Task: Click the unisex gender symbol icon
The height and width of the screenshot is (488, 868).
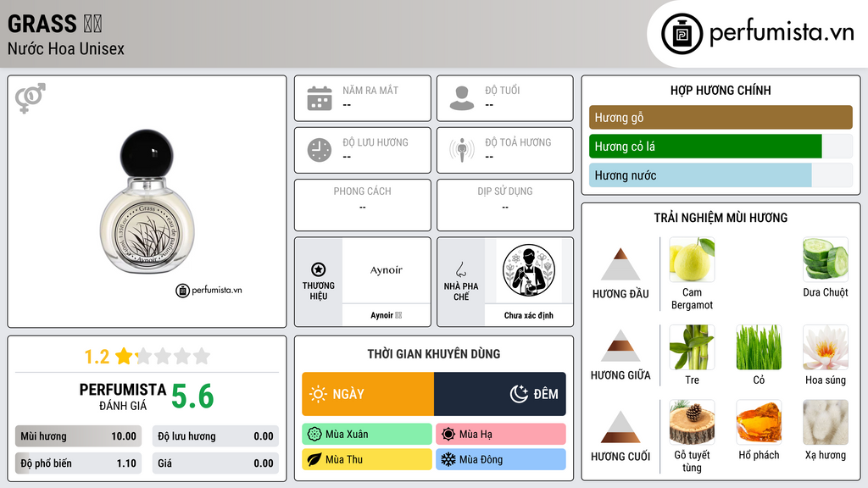Action: pyautogui.click(x=31, y=98)
